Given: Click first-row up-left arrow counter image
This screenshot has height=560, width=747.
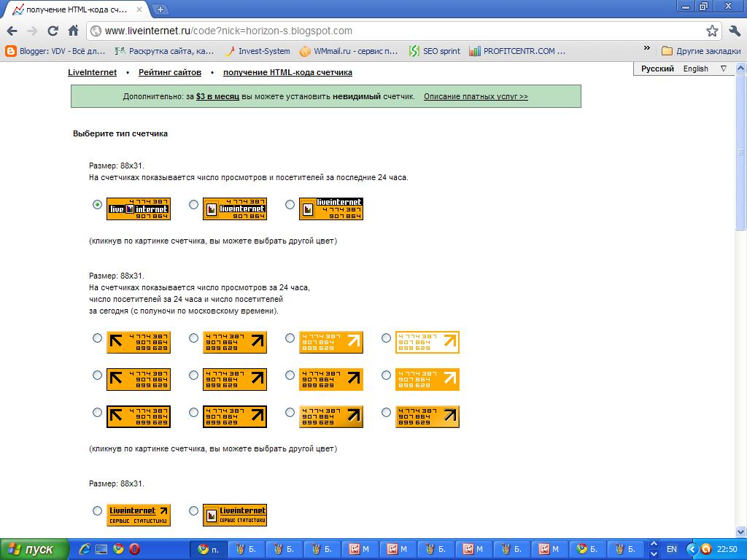Looking at the screenshot, I should 139,343.
